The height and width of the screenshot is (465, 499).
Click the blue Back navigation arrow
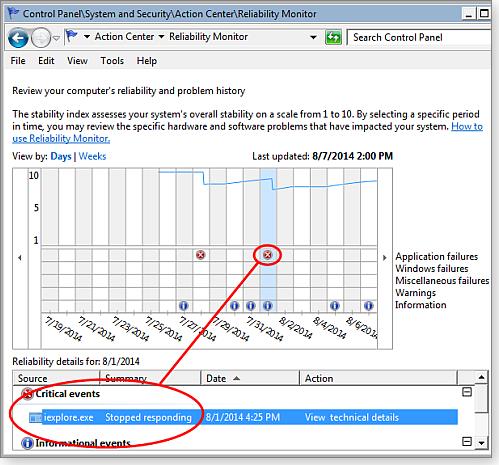point(18,38)
